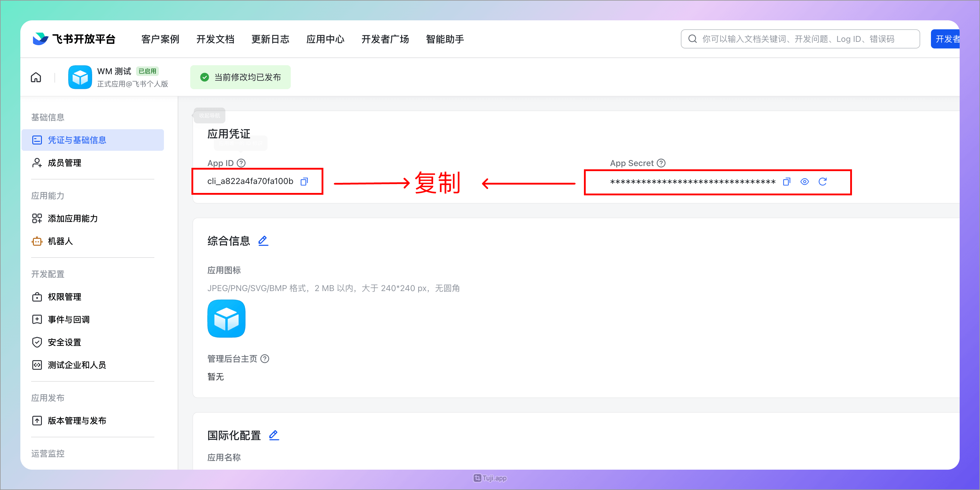Open the App Secret help question mark
980x490 pixels.
(661, 163)
